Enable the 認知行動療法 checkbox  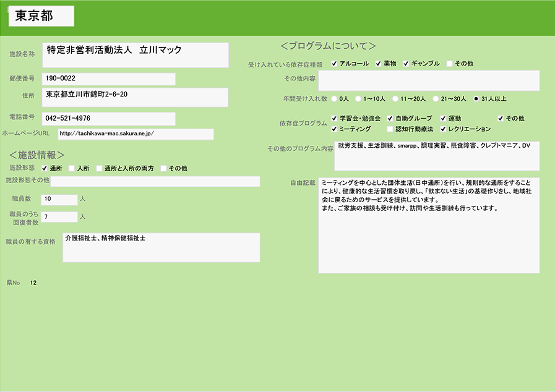pyautogui.click(x=390, y=129)
